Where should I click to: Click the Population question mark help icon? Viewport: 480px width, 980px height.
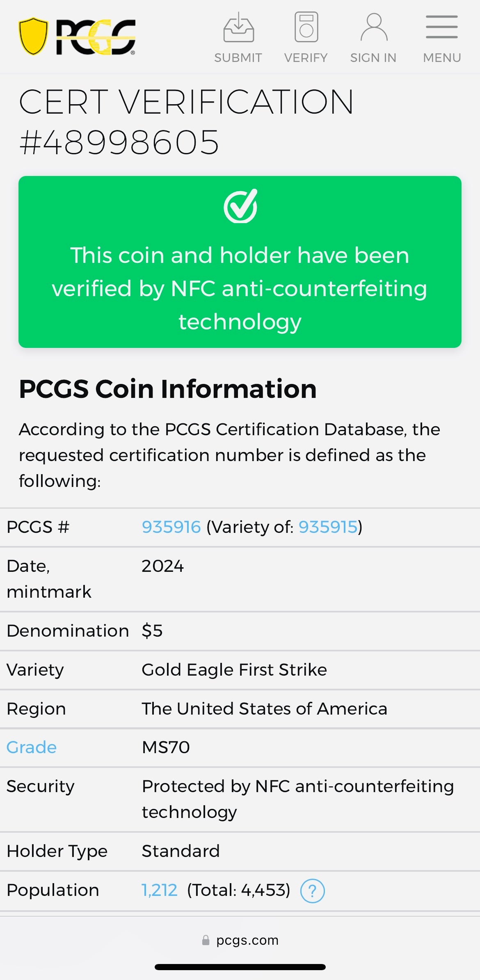click(x=313, y=891)
